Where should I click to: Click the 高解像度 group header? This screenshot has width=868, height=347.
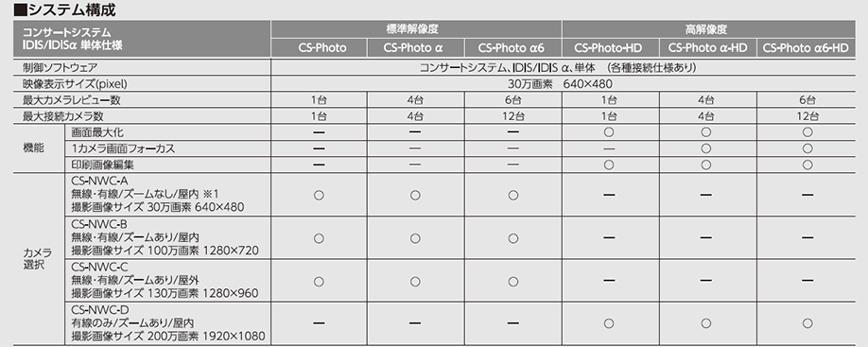point(708,29)
